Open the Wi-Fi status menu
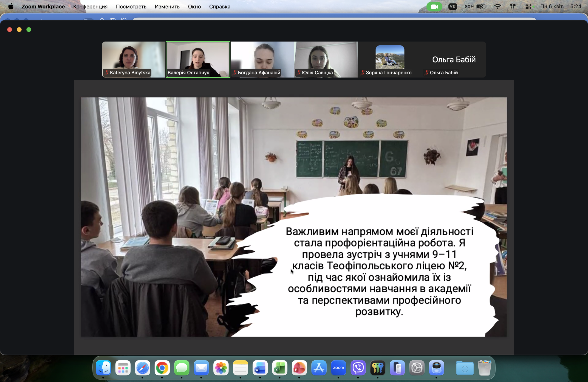 click(x=498, y=7)
